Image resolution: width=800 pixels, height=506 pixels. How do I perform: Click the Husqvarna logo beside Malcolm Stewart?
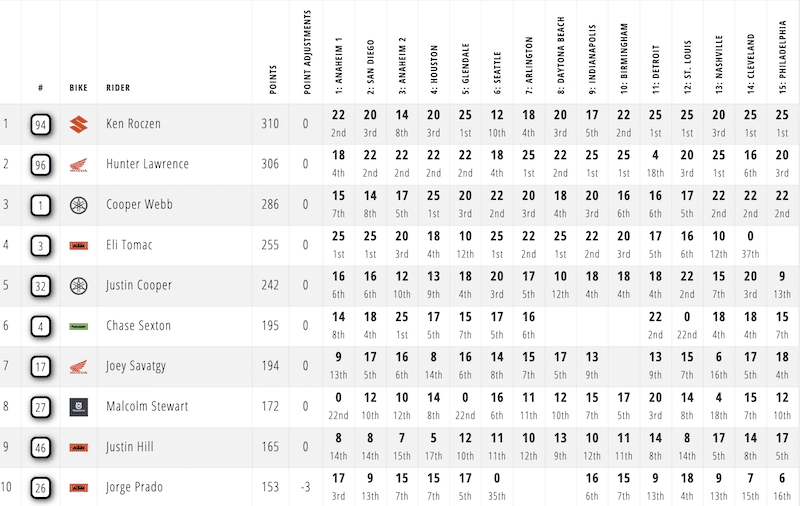(78, 407)
